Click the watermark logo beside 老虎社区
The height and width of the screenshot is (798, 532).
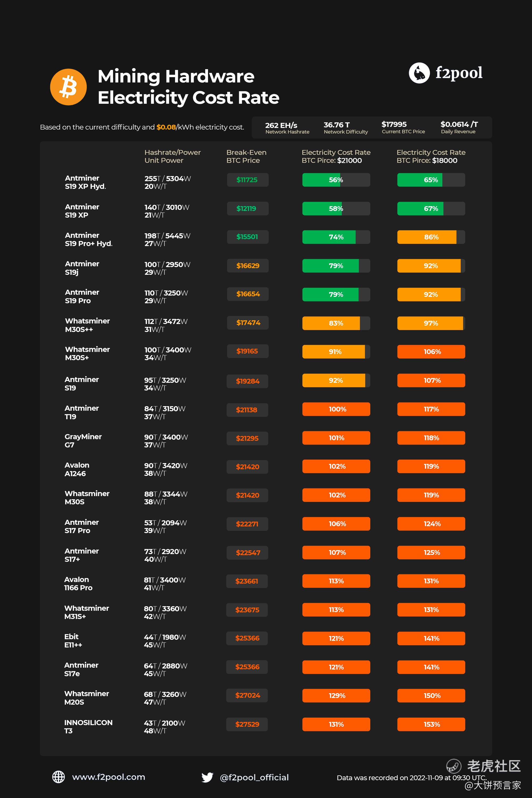tap(453, 766)
